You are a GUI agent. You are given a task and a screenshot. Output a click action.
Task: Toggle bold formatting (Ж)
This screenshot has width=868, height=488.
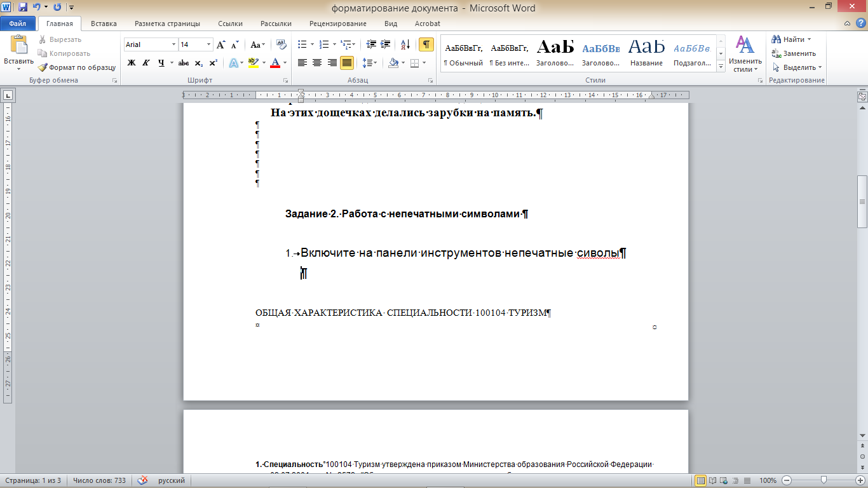[x=132, y=63]
